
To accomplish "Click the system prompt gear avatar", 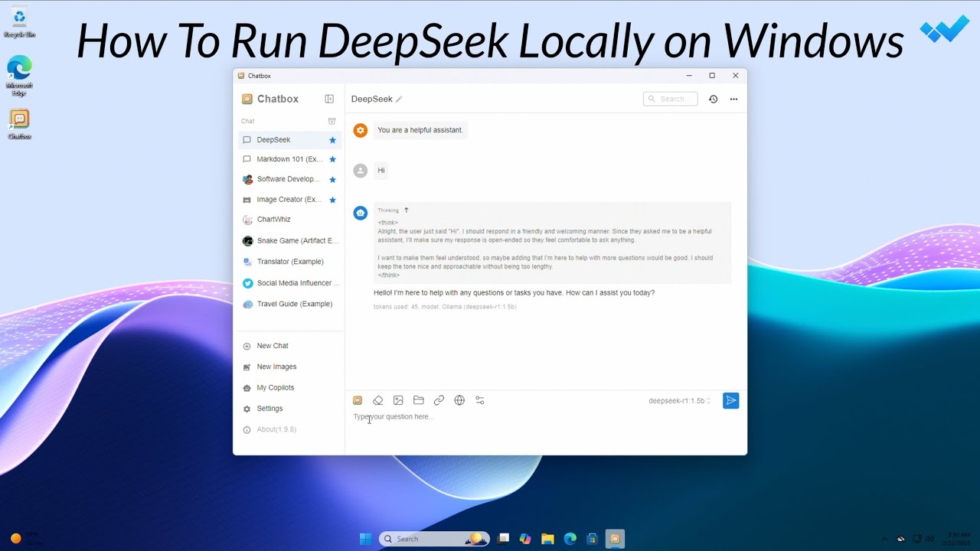I will click(361, 130).
